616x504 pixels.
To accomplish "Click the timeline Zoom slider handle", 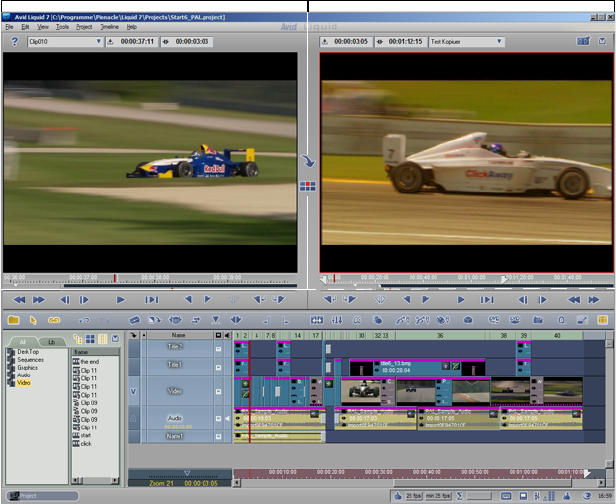I will pyautogui.click(x=187, y=473).
